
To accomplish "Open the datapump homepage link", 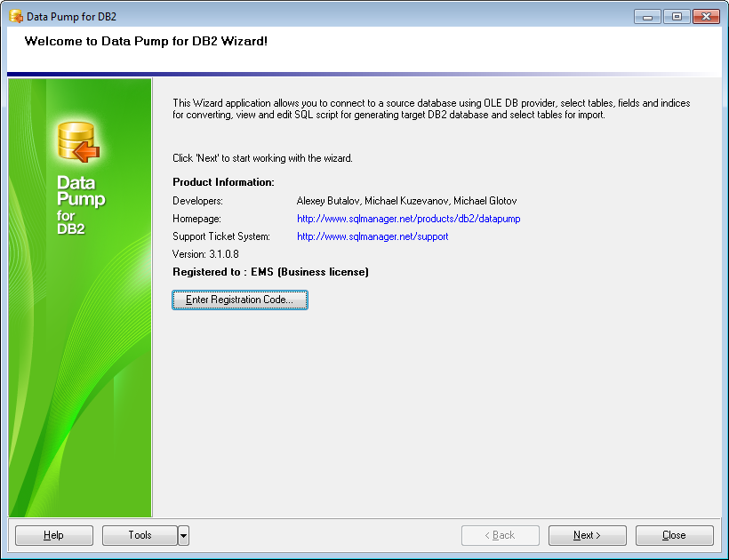I will pos(409,219).
